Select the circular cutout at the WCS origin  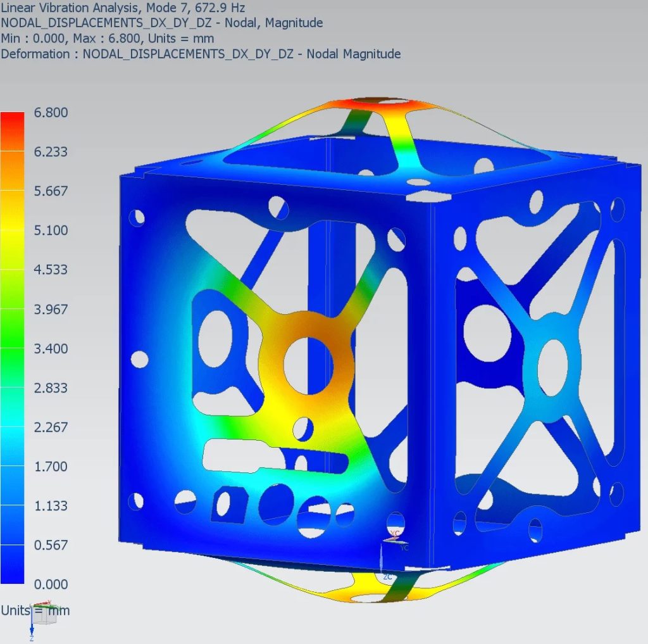point(396,522)
